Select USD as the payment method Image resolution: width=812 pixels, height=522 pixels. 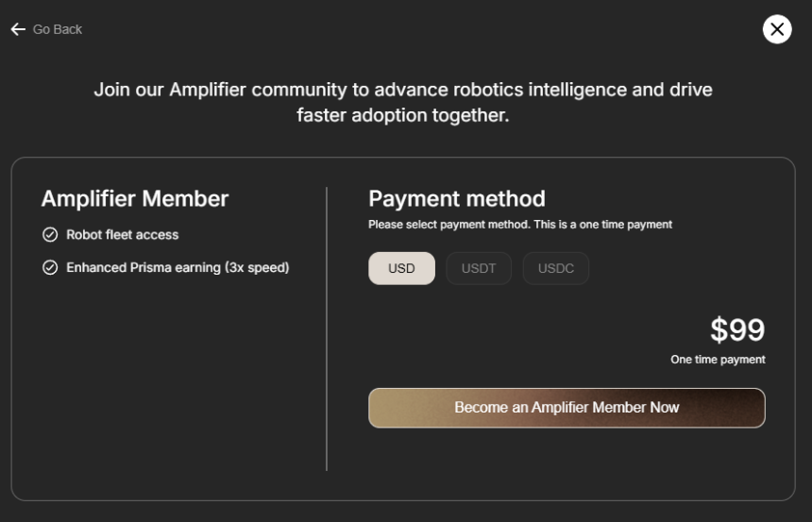point(401,268)
